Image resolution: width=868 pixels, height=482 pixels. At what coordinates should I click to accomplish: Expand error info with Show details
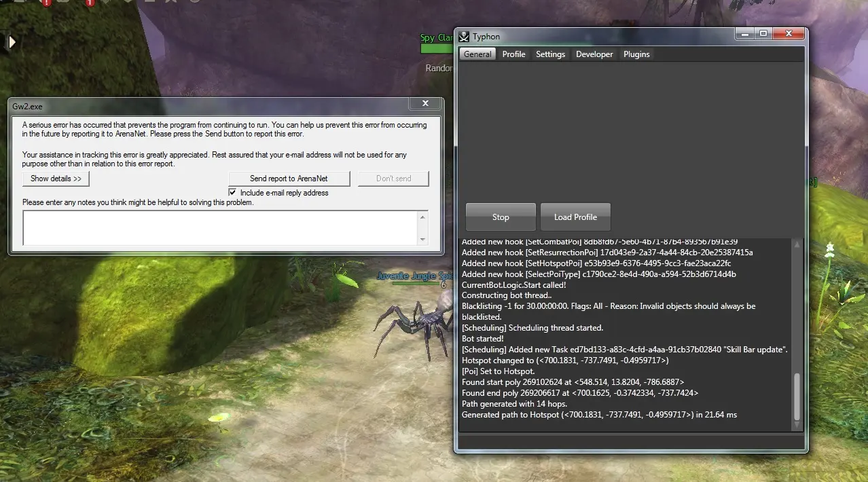[x=56, y=179]
